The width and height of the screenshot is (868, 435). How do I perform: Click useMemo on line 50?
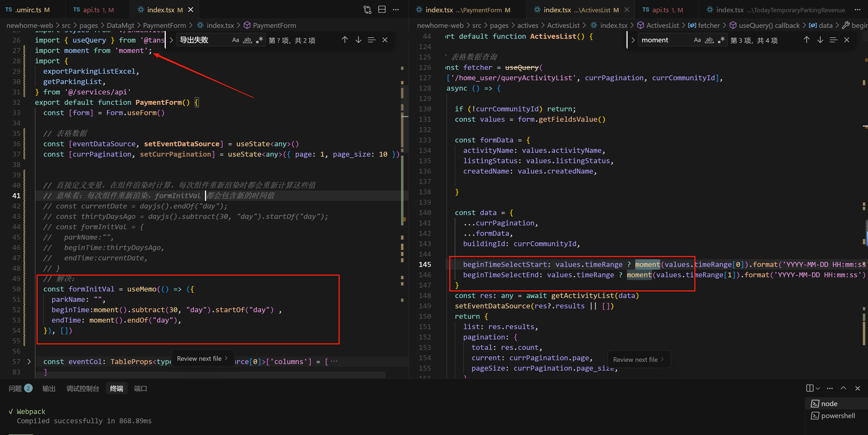pyautogui.click(x=142, y=289)
